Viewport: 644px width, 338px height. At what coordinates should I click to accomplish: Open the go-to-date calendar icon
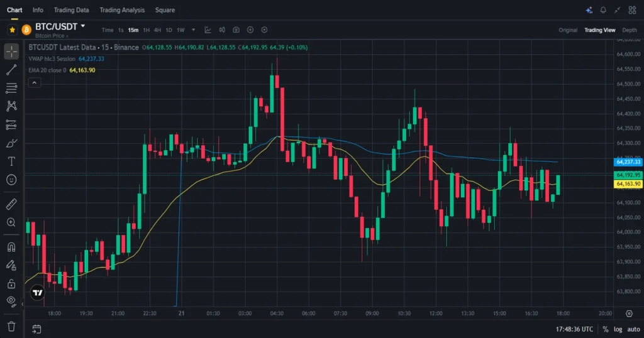[x=36, y=329]
